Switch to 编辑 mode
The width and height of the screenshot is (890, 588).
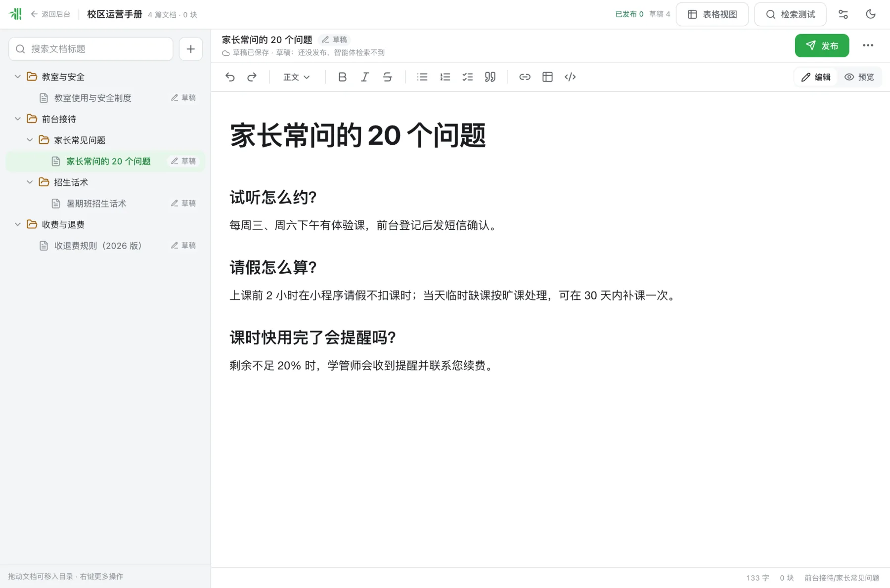(816, 77)
